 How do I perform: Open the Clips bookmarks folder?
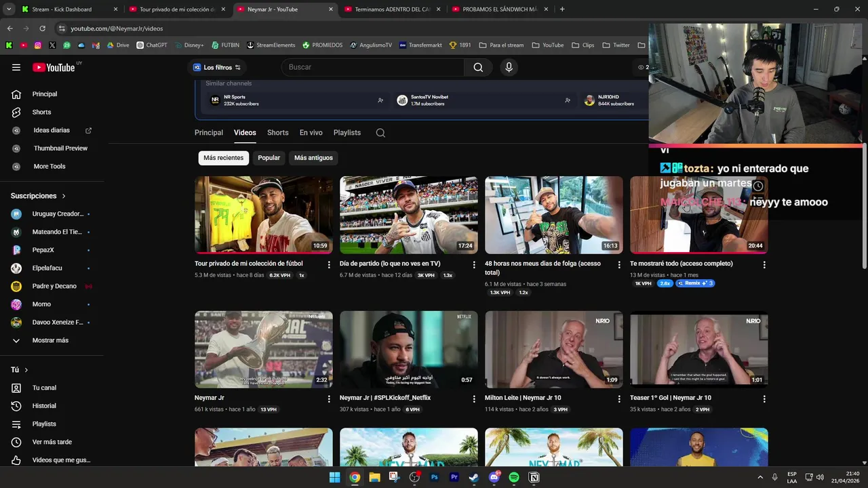click(583, 45)
